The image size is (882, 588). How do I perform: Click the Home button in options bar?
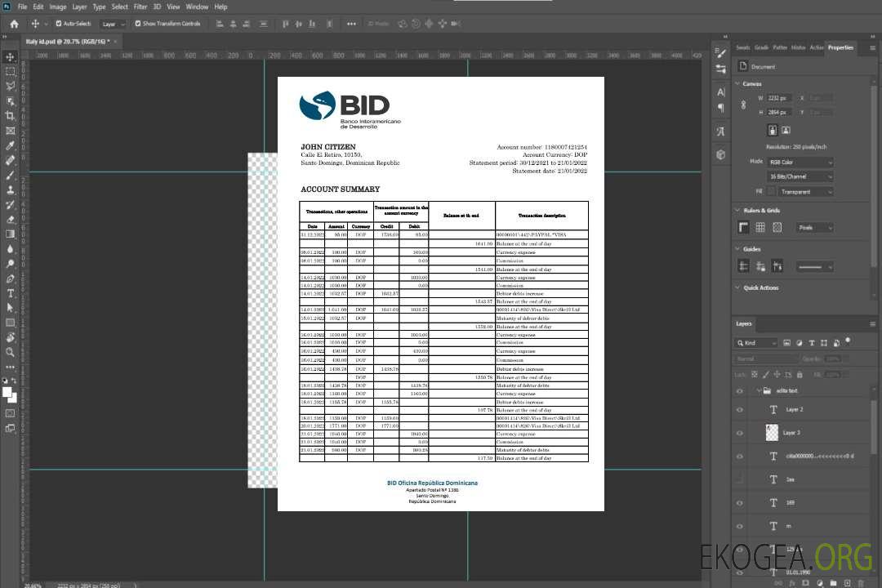tap(14, 24)
